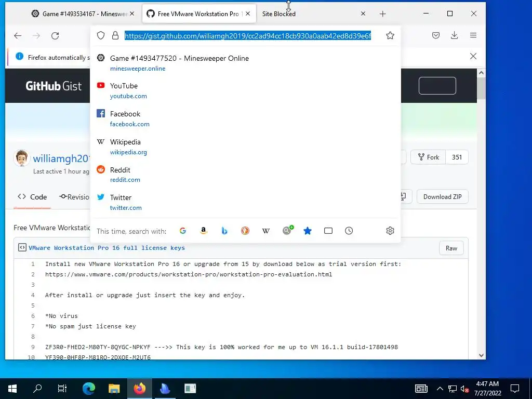Choose the Minesweeper Online suggestion
Viewport: 532px width, 399px height.
245,63
